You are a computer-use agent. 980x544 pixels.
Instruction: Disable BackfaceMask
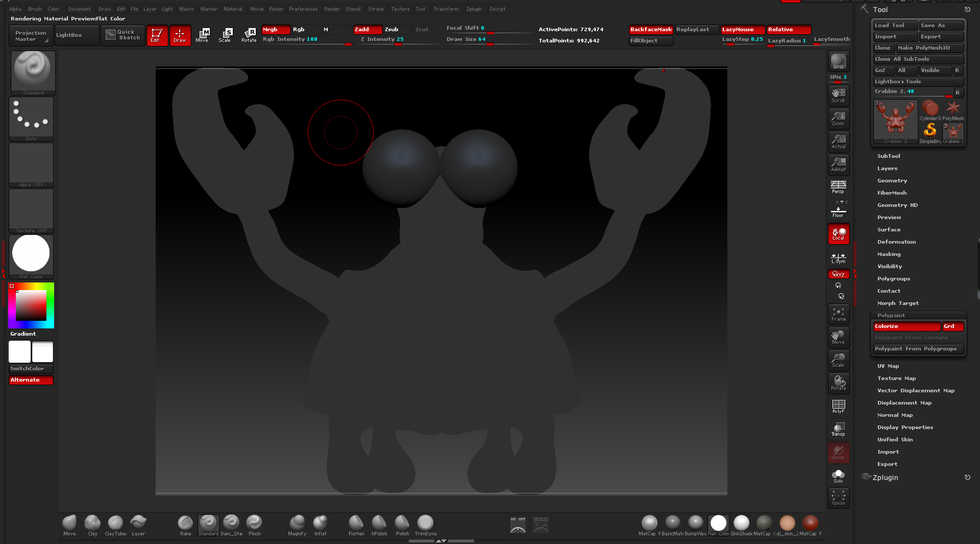point(651,30)
